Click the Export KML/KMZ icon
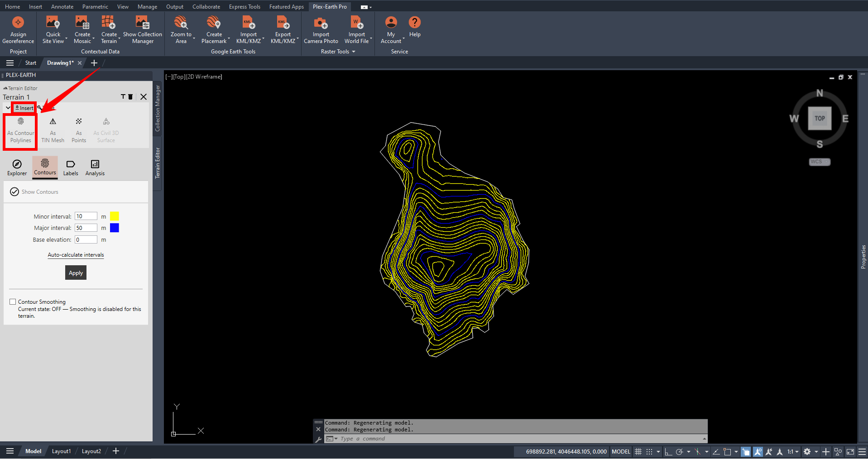This screenshot has height=459, width=868. [x=283, y=23]
